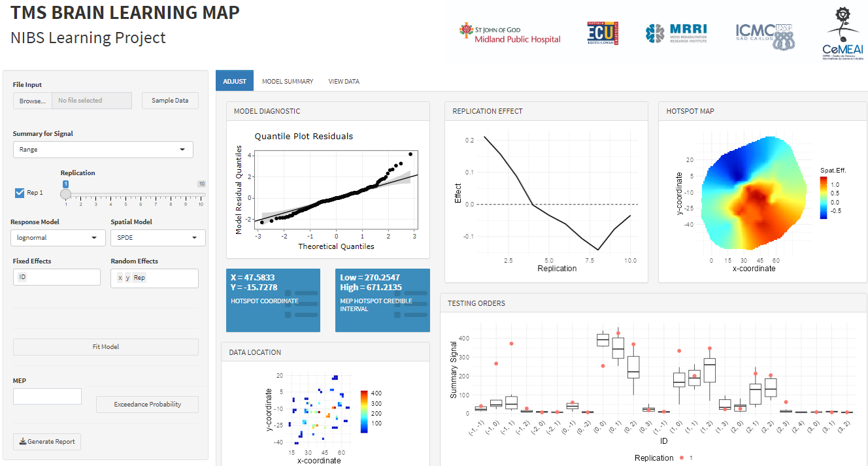Click the ECU university logo

tap(603, 33)
